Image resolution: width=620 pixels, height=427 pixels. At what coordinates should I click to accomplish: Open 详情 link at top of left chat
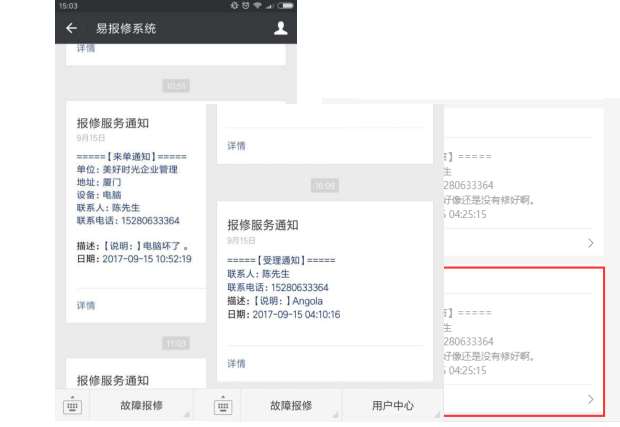(86, 49)
